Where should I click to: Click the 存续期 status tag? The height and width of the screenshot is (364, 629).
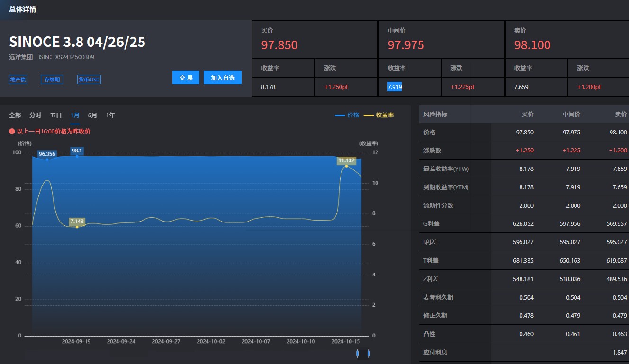(52, 80)
